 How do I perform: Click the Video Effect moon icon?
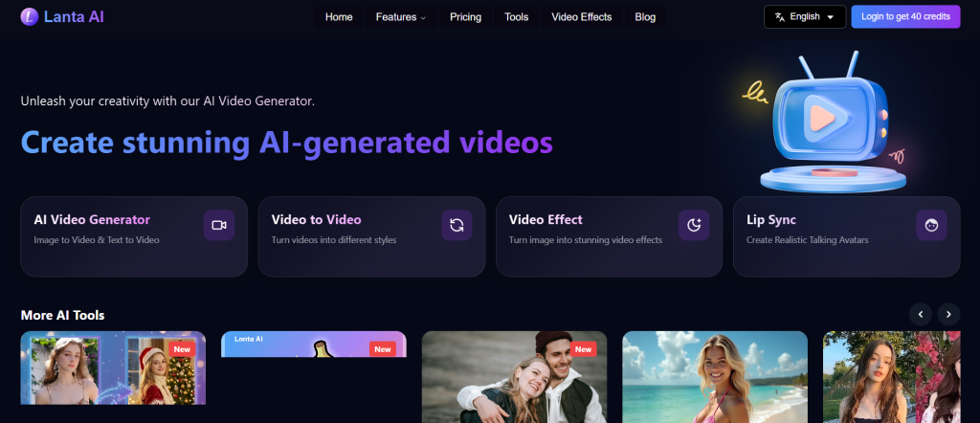pyautogui.click(x=694, y=225)
